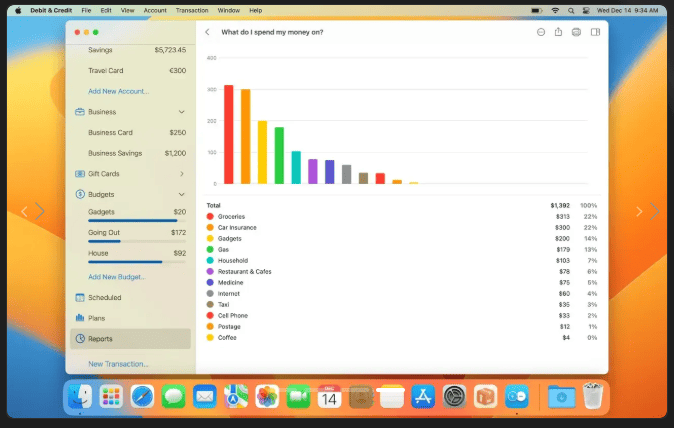Click the orange Car Insurance color dot
Viewport: 674px width, 428px height.
pos(210,227)
